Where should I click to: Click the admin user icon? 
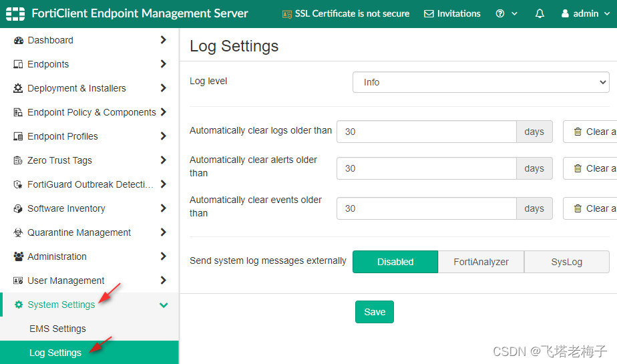point(565,14)
